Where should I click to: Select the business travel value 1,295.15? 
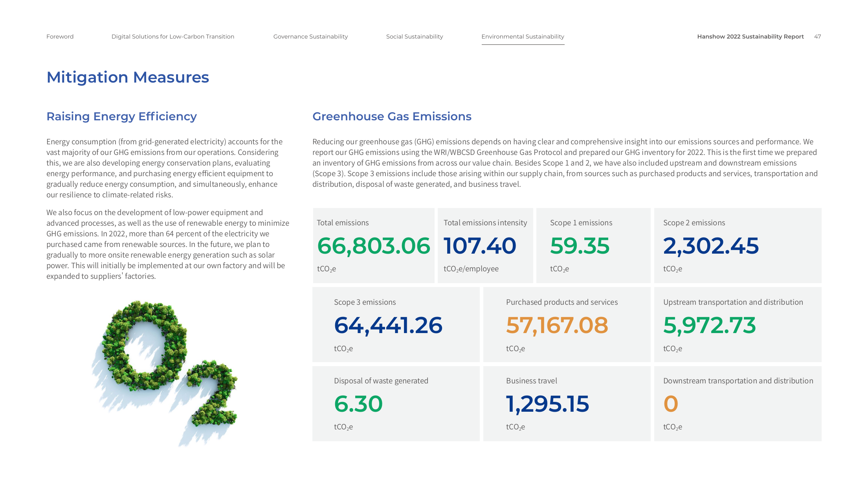[548, 404]
